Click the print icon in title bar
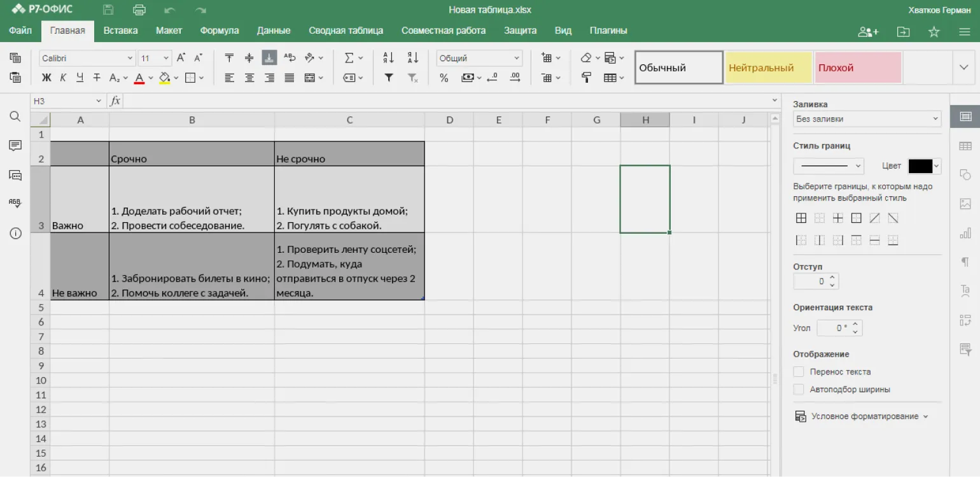The height and width of the screenshot is (477, 980). [x=139, y=10]
